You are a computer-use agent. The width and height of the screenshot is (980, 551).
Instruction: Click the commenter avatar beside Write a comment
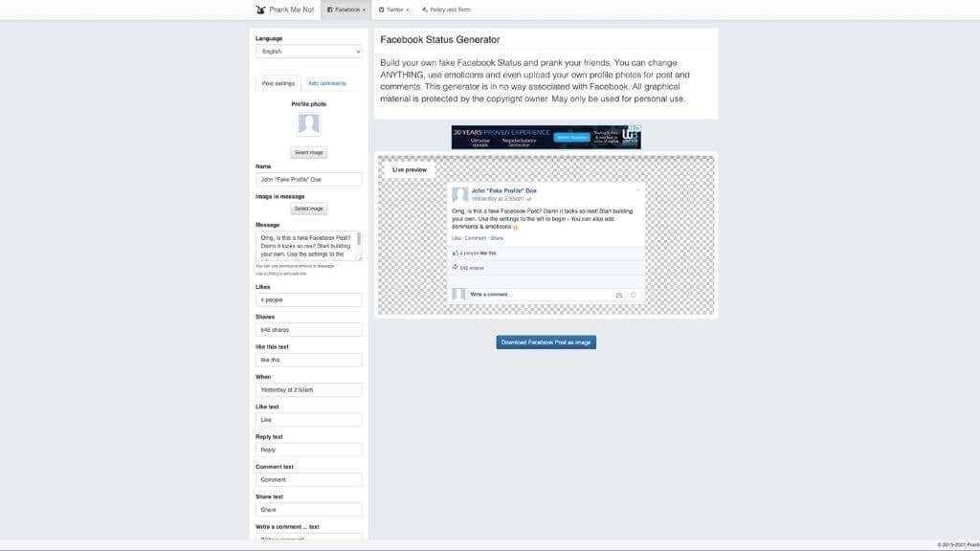point(459,295)
